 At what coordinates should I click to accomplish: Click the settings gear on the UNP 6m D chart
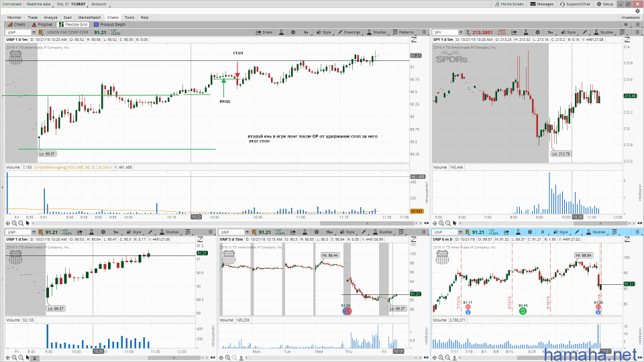click(530, 232)
